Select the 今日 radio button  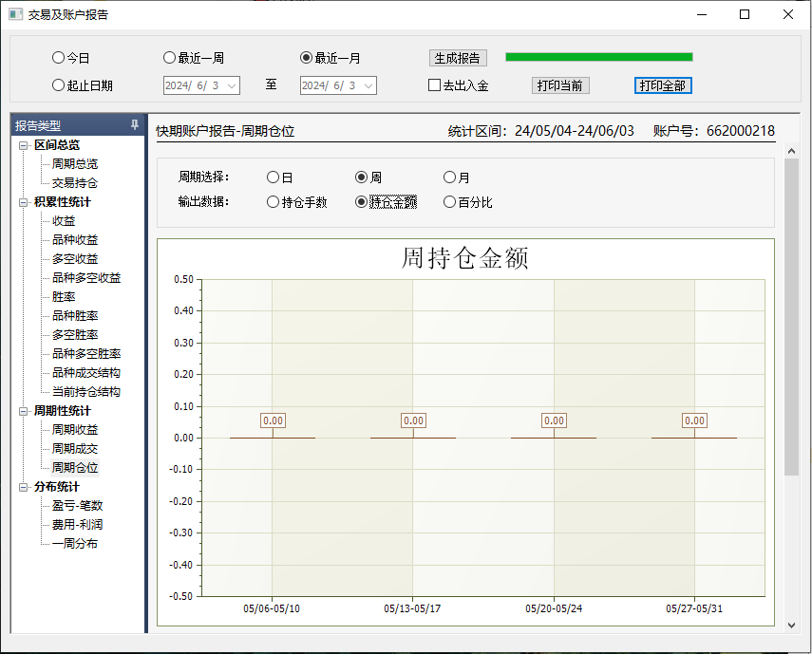coord(59,58)
